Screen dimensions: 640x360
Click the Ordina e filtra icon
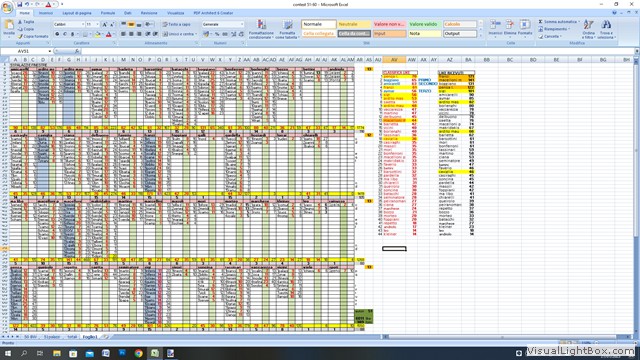[x=588, y=29]
